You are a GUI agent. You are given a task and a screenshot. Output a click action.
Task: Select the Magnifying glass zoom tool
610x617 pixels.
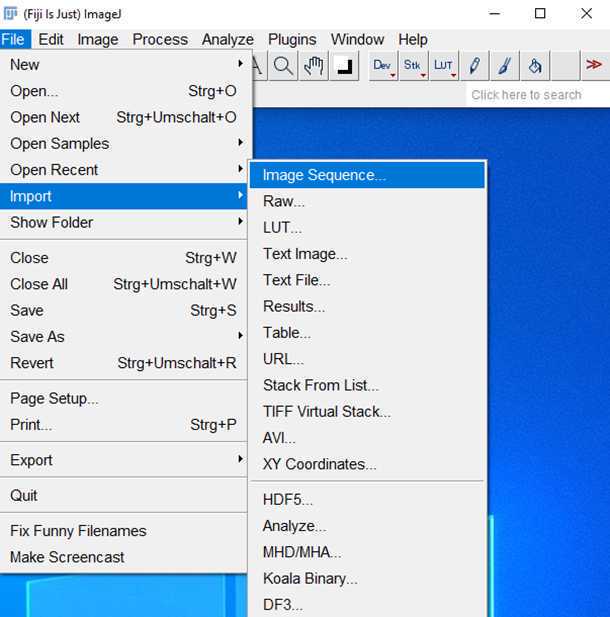(x=283, y=66)
